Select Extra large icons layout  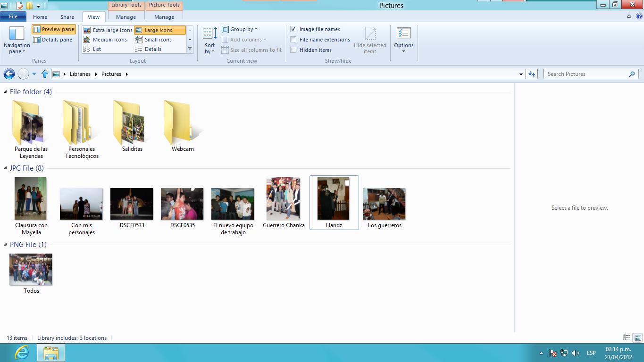coord(108,30)
